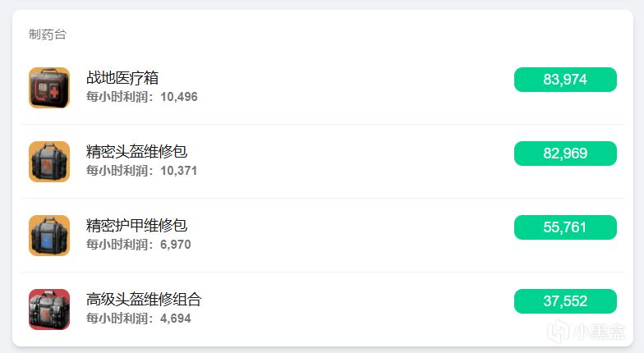
Task: Open the 战地医疗箱 item name
Action: pos(122,78)
